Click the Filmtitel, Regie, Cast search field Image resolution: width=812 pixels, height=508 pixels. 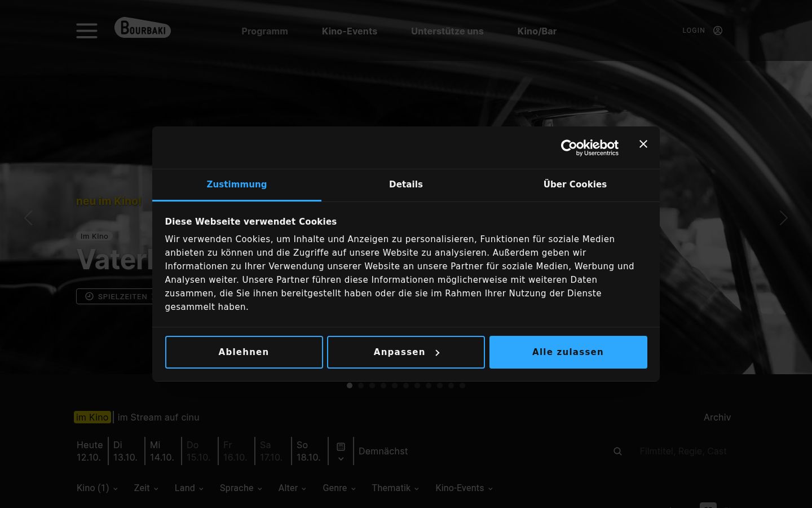[683, 451]
